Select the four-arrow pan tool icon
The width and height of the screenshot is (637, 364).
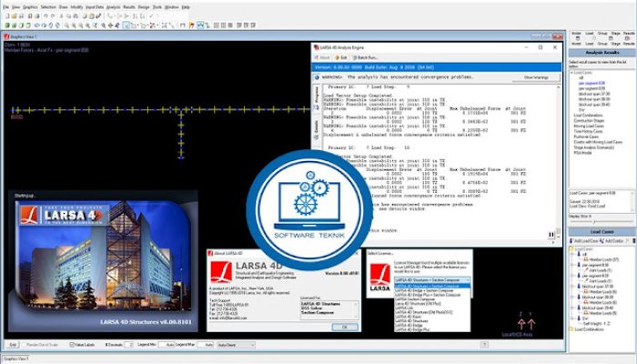tap(110, 25)
